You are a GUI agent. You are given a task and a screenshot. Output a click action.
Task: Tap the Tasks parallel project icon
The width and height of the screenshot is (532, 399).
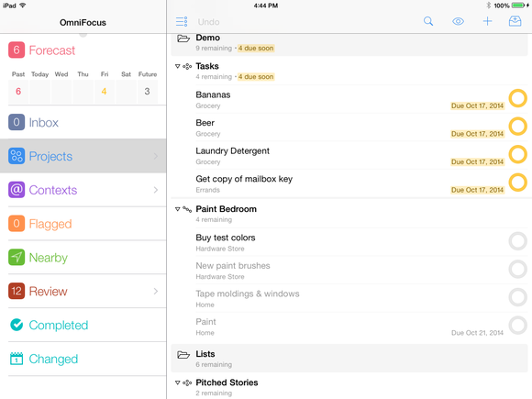(187, 66)
